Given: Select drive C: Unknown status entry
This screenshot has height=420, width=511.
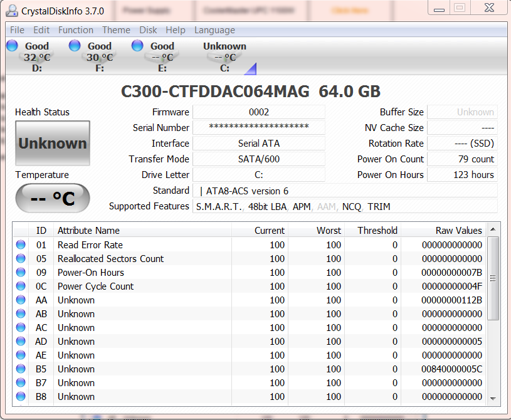Looking at the screenshot, I should point(224,57).
